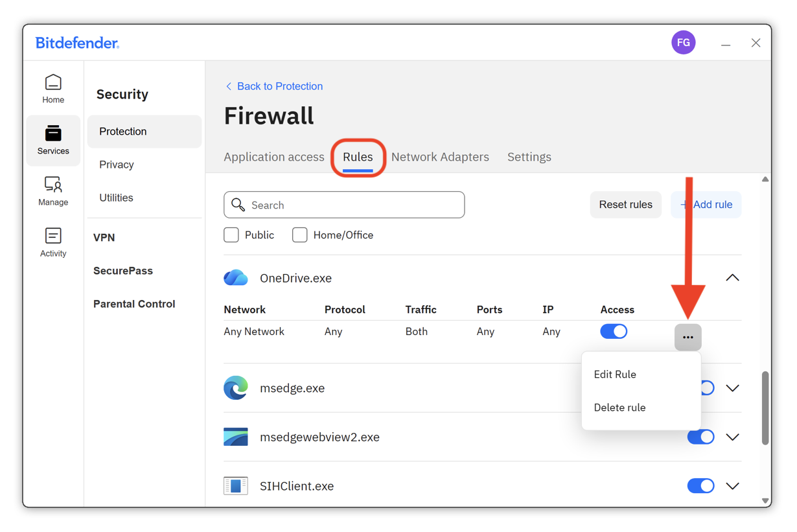Click the Reset rules button
Screen dimensions: 797x532
(x=625, y=205)
